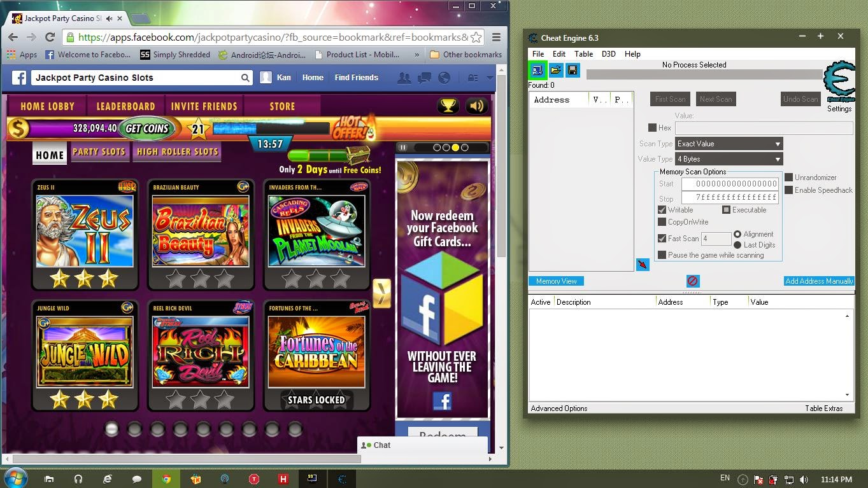Open the process list icon in Cheat Engine
868x488 pixels.
point(537,70)
